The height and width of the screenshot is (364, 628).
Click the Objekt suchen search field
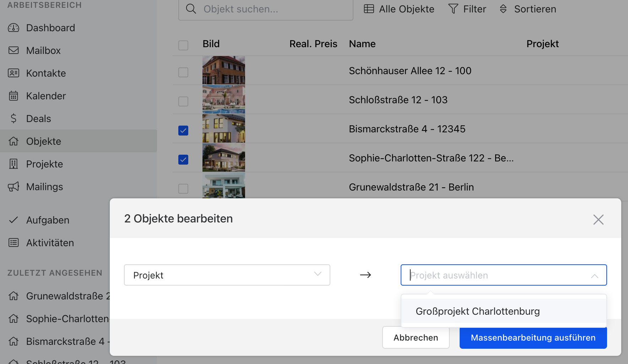tap(270, 9)
